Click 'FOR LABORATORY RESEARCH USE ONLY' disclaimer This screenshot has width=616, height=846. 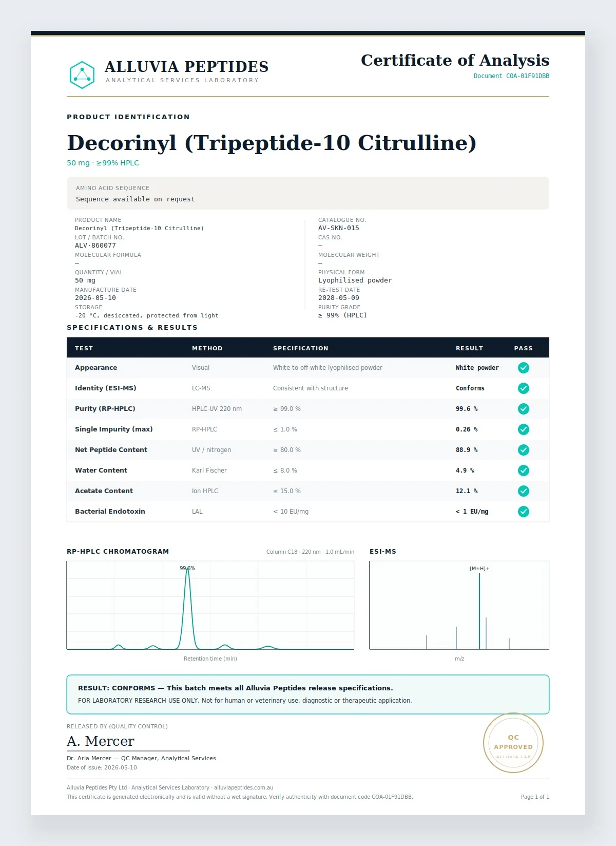pos(245,701)
